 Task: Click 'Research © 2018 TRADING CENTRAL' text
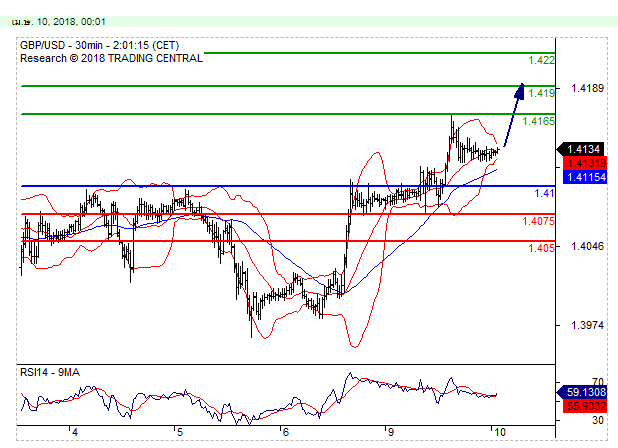[111, 58]
